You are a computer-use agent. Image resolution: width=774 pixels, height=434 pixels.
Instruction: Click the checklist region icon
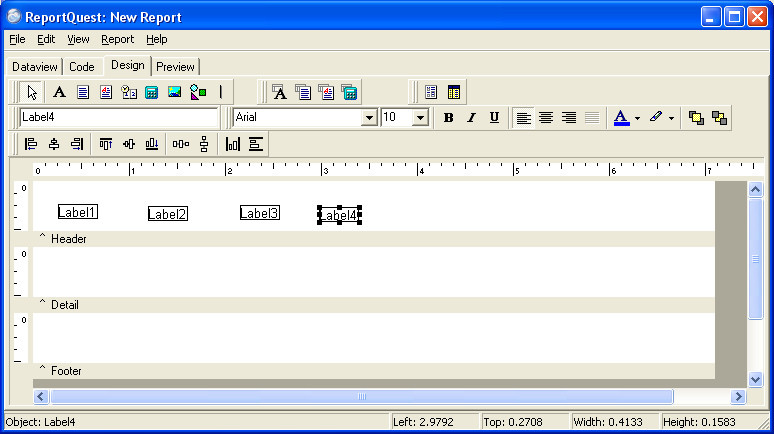(x=431, y=92)
